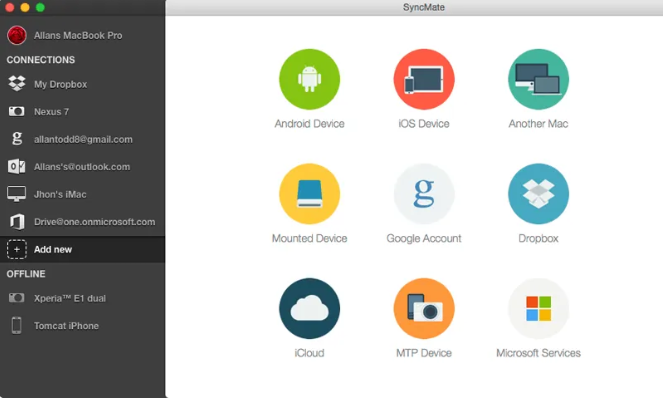
Task: Click the iOS Device label text
Action: point(424,124)
